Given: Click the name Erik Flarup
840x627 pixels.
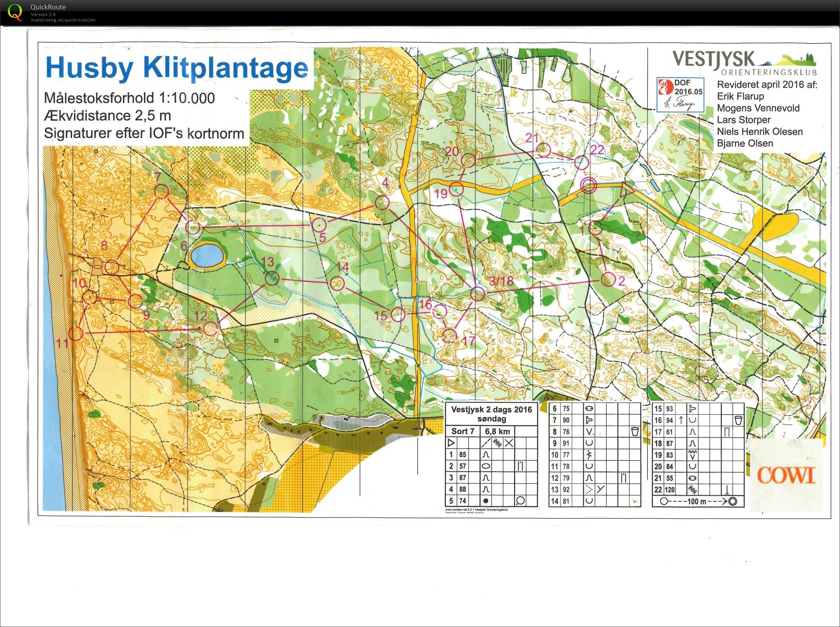Looking at the screenshot, I should coord(741,96).
